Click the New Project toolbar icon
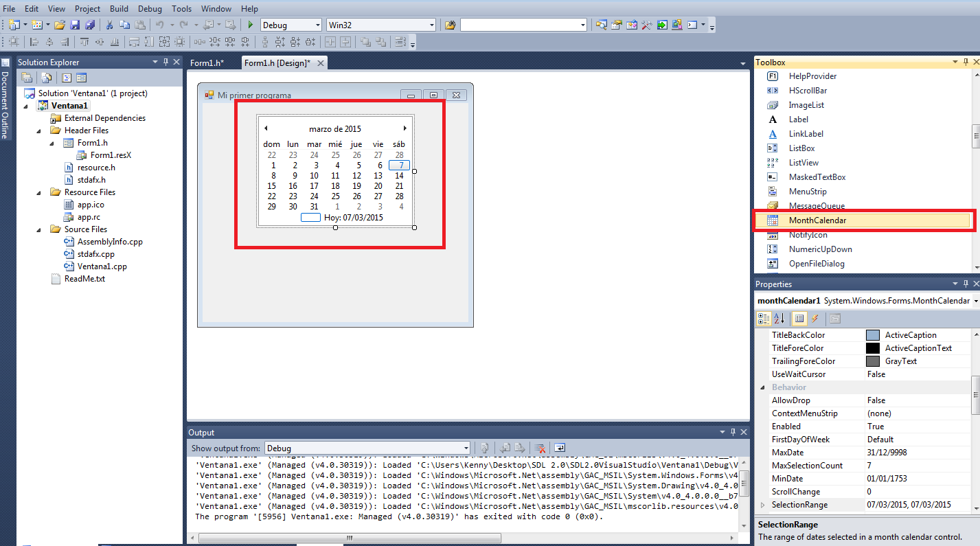Screen dimensions: 980x546 [13, 25]
